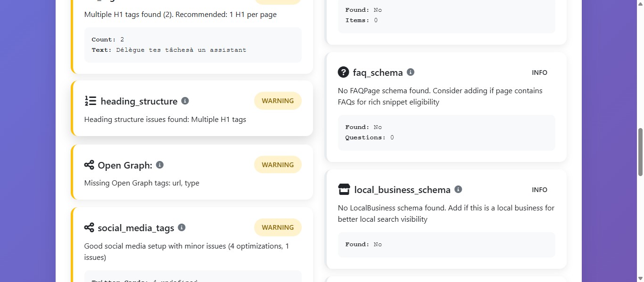Click the faq_schema question mark icon
Viewport: 644px width, 282px height.
(x=343, y=72)
